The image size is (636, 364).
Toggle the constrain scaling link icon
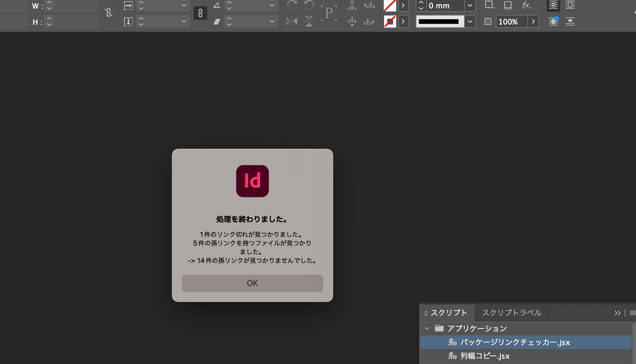(x=200, y=13)
